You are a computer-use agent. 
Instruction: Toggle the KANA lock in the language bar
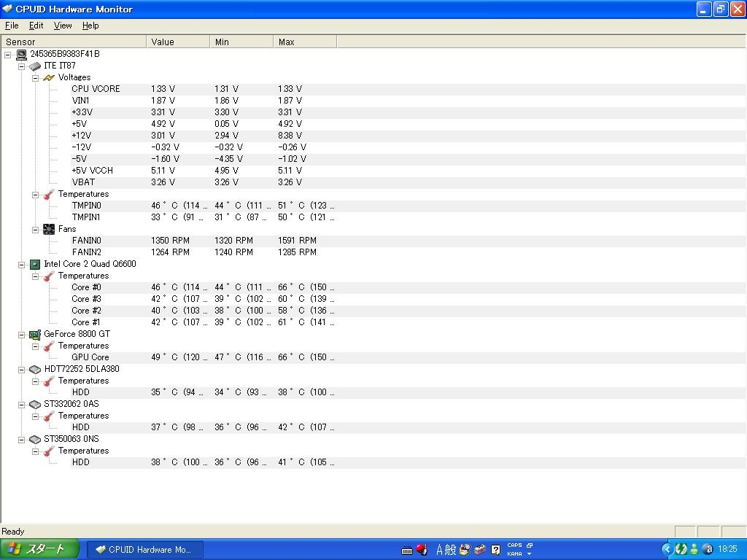(x=514, y=554)
